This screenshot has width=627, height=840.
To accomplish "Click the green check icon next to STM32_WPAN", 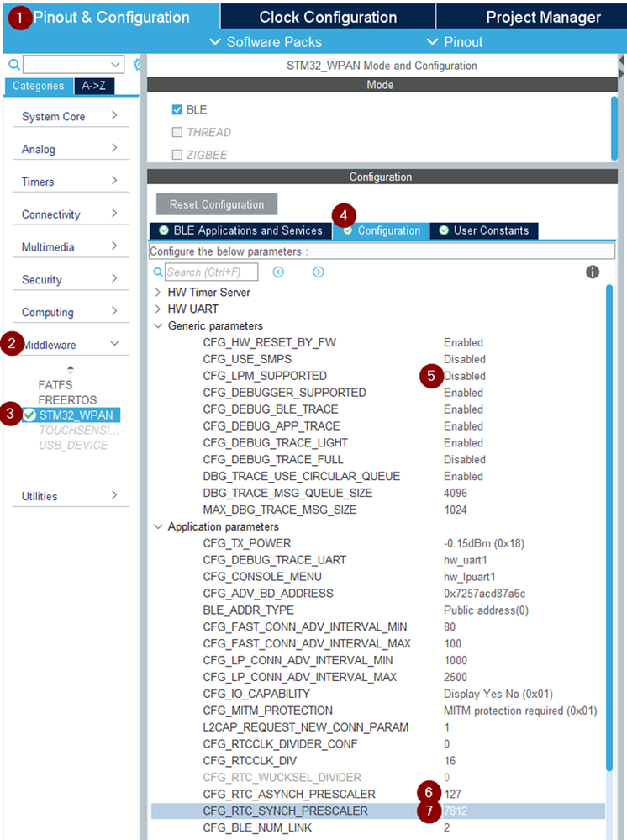I will click(x=29, y=415).
